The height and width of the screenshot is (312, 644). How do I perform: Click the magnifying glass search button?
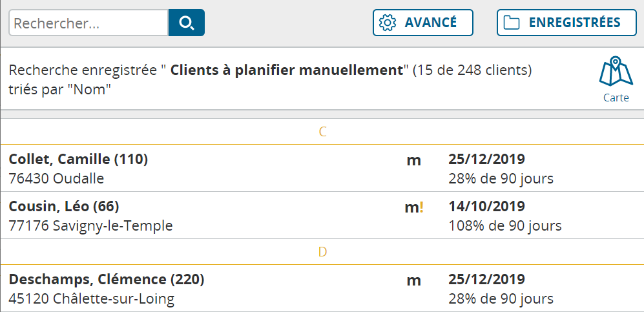coord(187,23)
